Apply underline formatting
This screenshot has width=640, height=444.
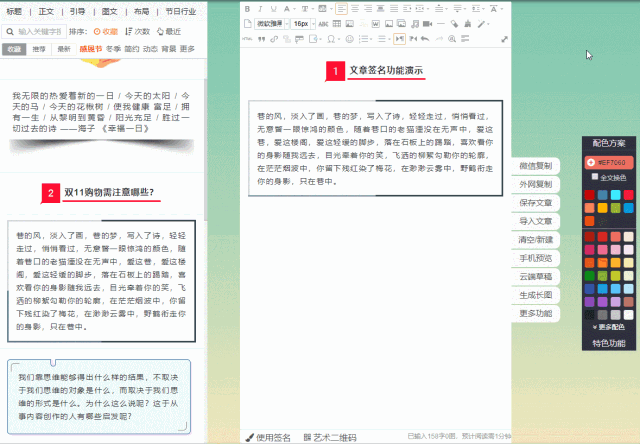[x=273, y=9]
